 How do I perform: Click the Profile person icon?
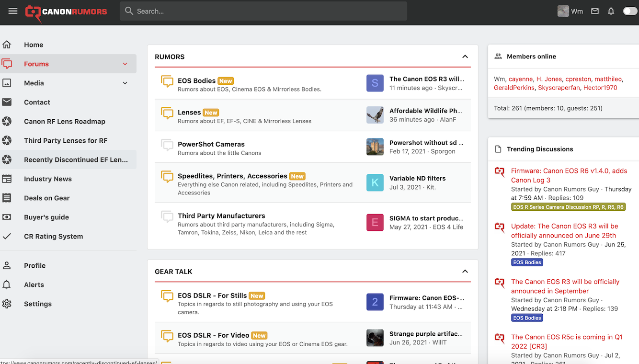point(7,265)
